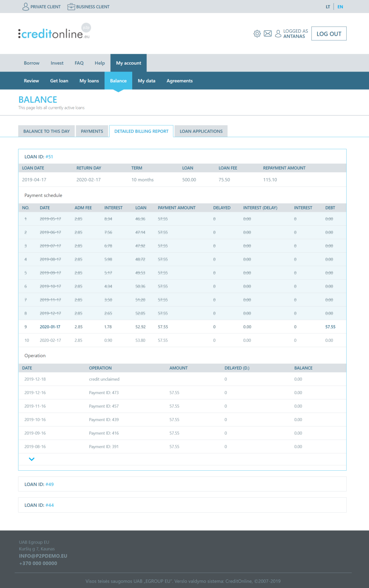The height and width of the screenshot is (588, 369).
Task: Expand the operations list chevron arrow
Action: [x=32, y=459]
